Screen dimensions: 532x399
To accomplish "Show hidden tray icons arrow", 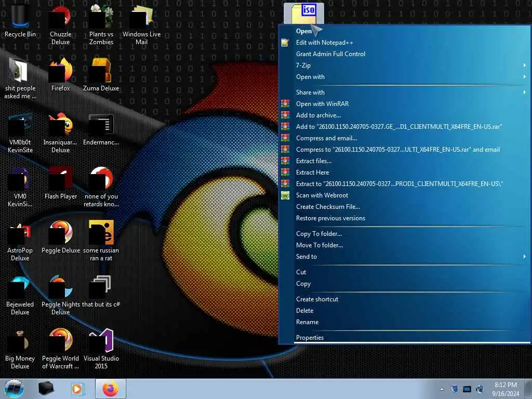I will coord(442,389).
